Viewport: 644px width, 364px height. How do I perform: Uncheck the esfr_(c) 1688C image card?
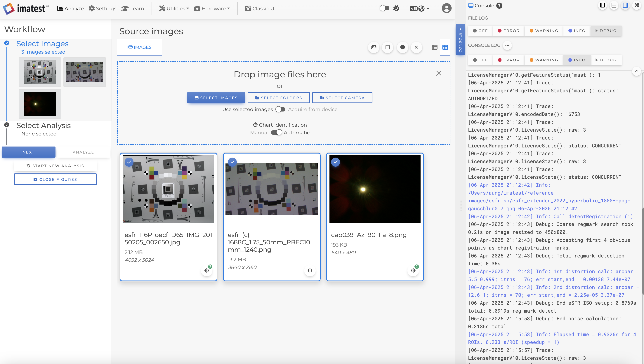coord(232,162)
